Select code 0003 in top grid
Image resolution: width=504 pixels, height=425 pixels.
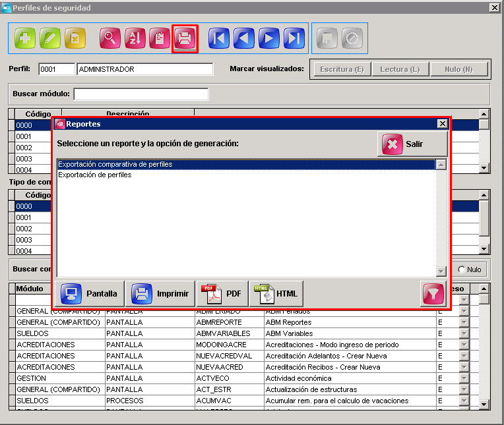pos(34,159)
